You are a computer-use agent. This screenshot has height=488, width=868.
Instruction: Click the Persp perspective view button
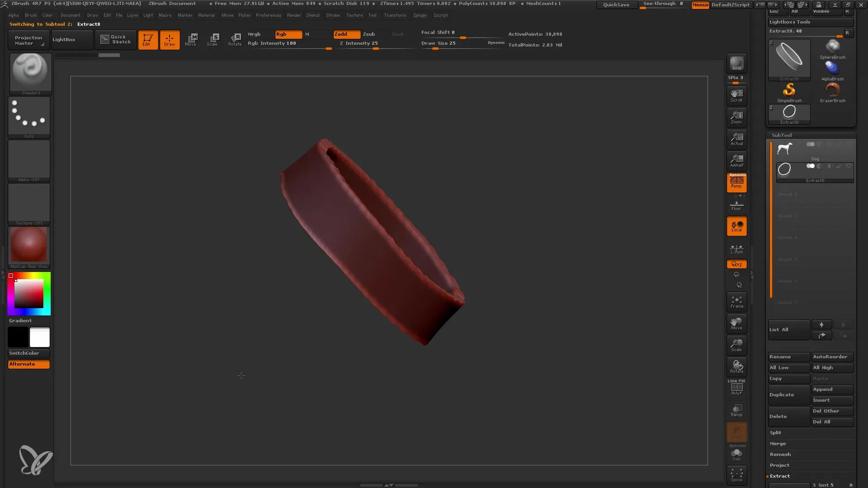tap(736, 183)
